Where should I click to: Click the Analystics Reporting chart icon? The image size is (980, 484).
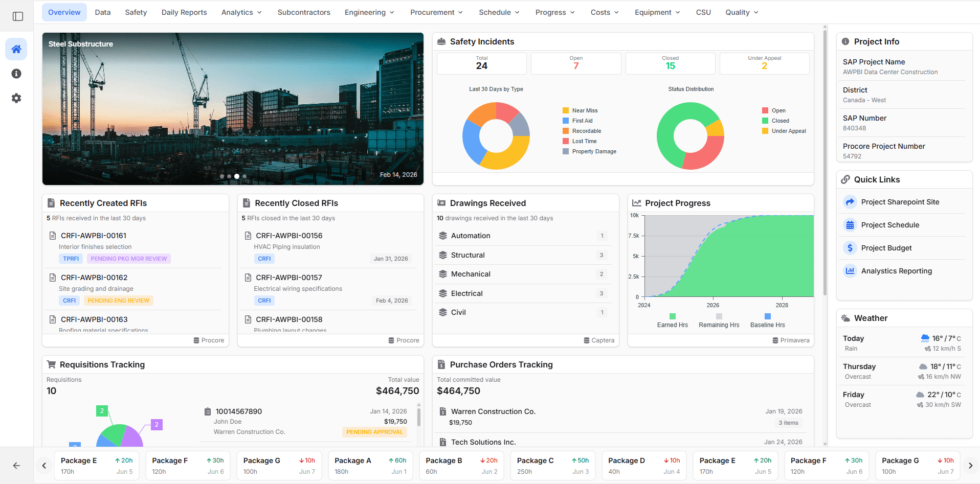(x=850, y=271)
